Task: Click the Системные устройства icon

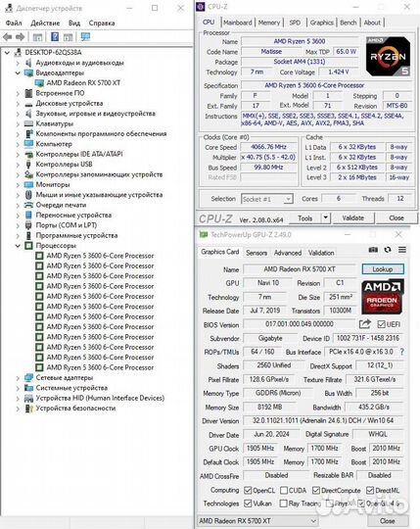Action: click(29, 388)
